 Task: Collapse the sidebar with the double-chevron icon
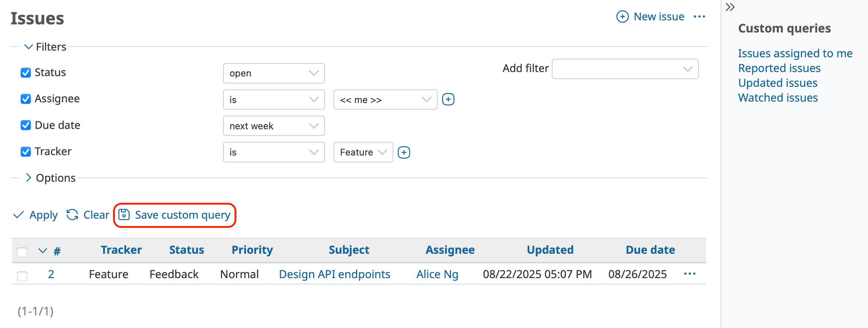point(730,7)
